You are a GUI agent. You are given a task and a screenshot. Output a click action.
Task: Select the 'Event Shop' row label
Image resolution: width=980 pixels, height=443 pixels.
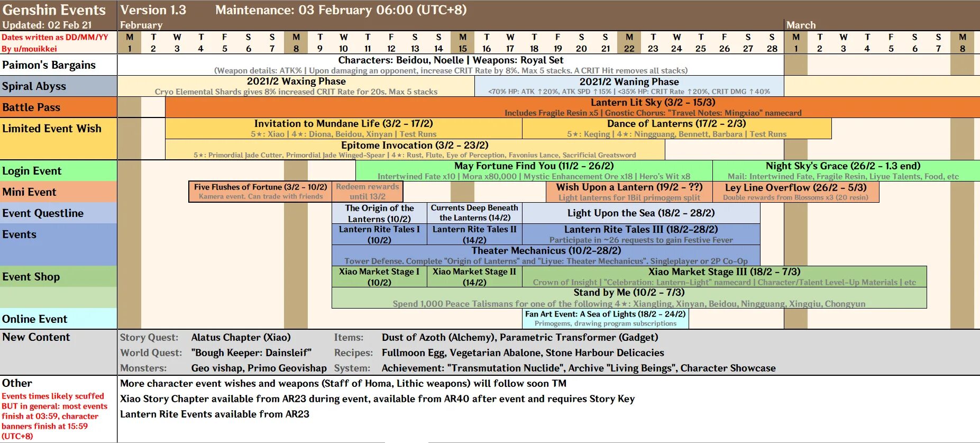(x=58, y=276)
